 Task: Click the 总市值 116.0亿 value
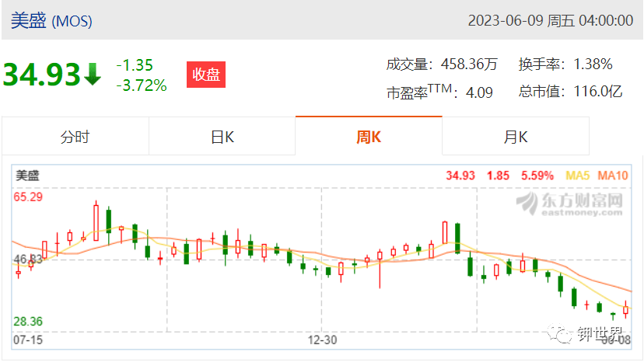pyautogui.click(x=598, y=91)
